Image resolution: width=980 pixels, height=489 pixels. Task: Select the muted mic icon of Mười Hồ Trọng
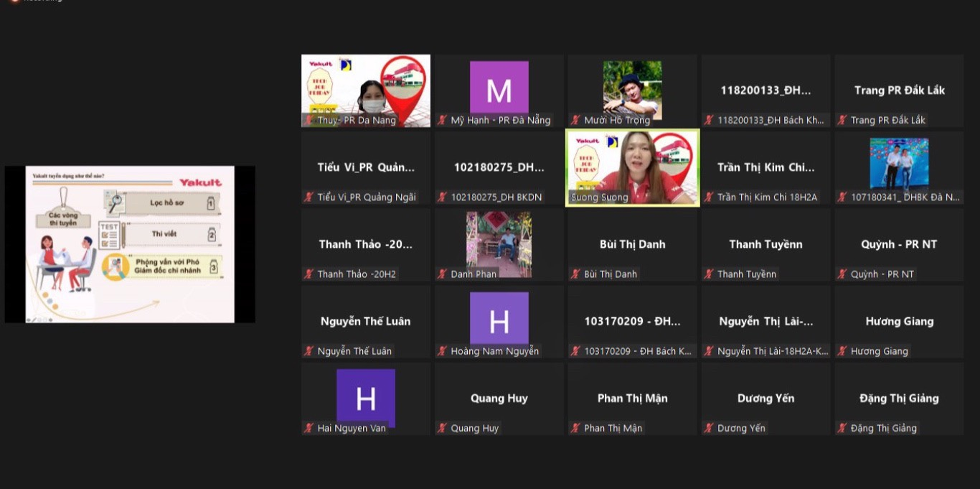[575, 121]
